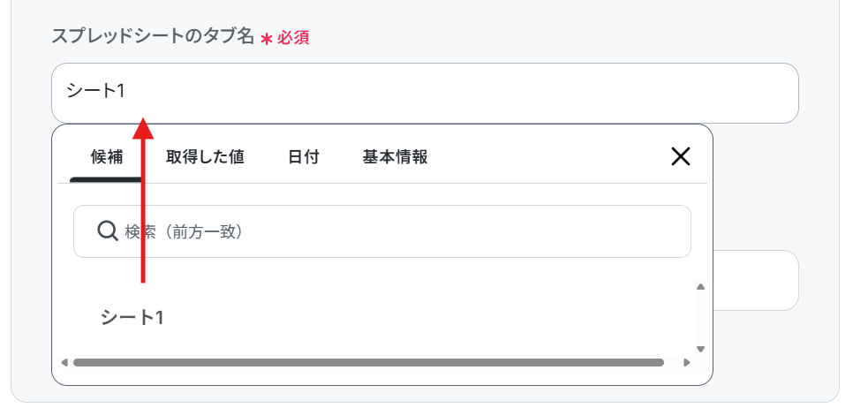Screen dimensions: 868x408
Task: Switch to the 候補 tab
Action: (106, 157)
